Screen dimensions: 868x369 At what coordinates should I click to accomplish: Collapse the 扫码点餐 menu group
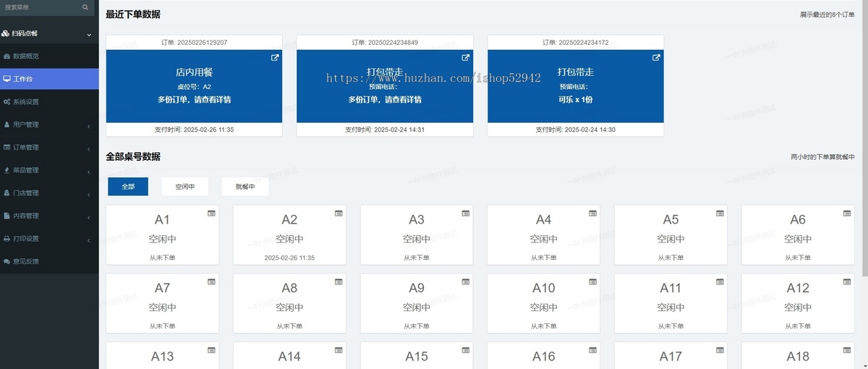[49, 34]
